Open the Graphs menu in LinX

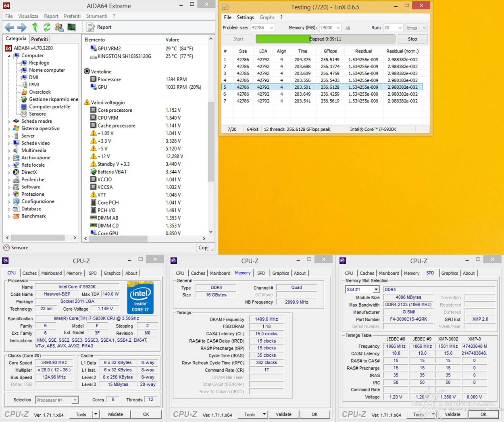(x=267, y=17)
